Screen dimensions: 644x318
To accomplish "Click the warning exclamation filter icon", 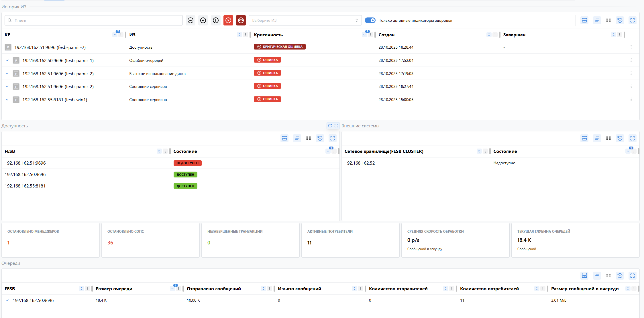I will [x=216, y=20].
